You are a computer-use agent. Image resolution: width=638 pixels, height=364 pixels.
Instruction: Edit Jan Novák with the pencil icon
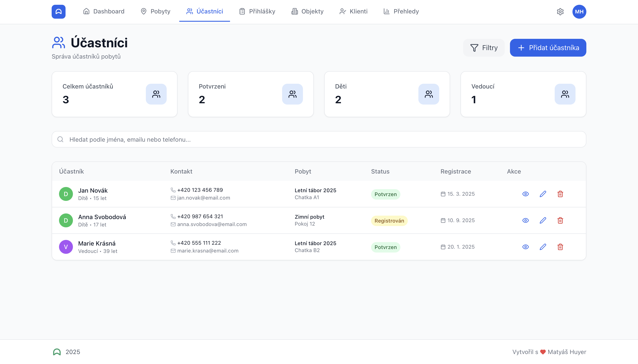(543, 194)
